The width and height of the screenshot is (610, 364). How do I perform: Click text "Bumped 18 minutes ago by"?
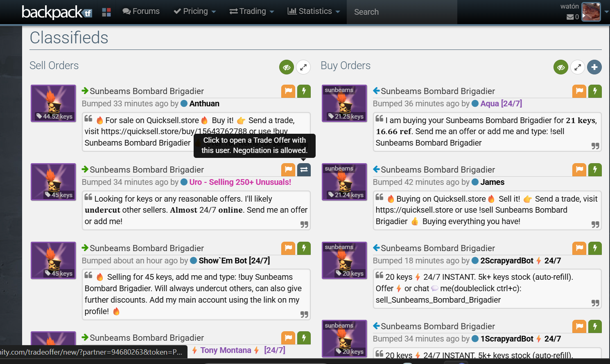[x=421, y=261]
